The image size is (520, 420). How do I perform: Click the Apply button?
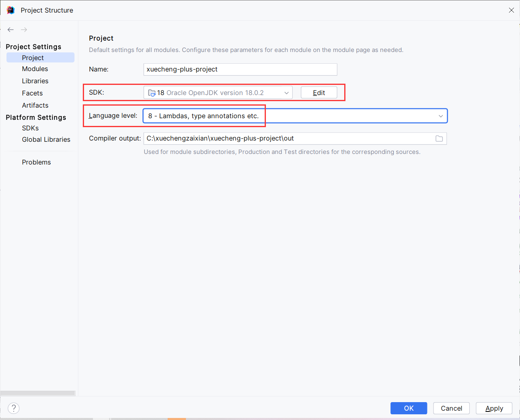(x=494, y=408)
